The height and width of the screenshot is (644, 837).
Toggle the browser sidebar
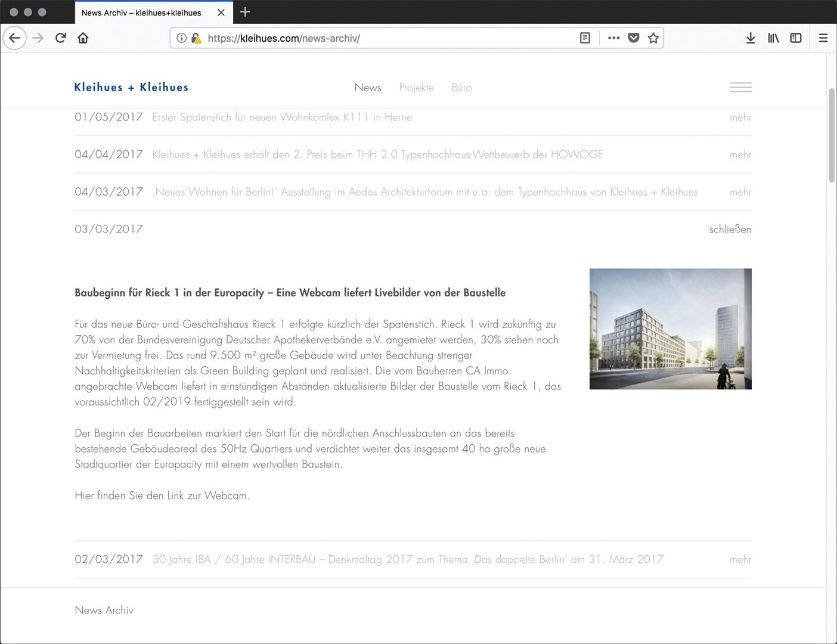796,38
